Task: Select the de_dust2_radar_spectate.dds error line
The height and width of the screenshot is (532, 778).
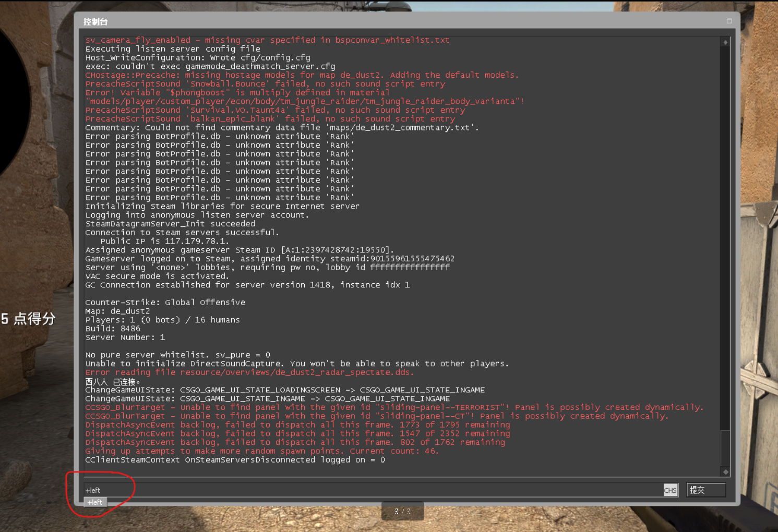Action: click(x=249, y=372)
